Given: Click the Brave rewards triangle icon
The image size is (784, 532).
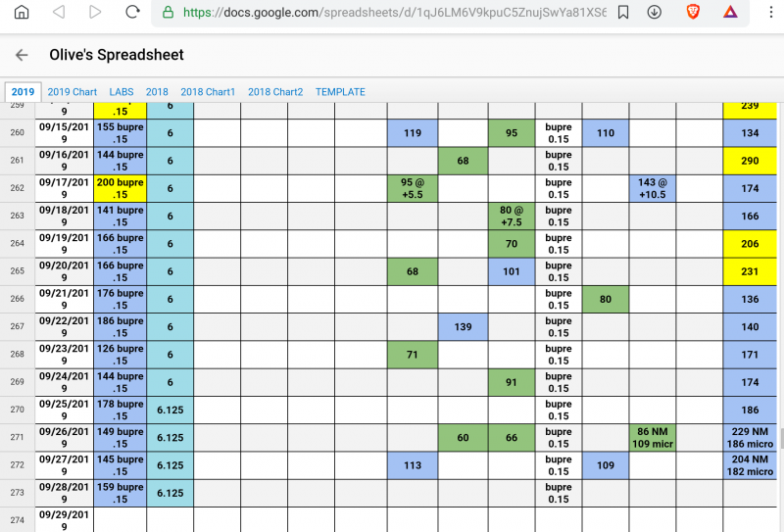Looking at the screenshot, I should point(730,13).
